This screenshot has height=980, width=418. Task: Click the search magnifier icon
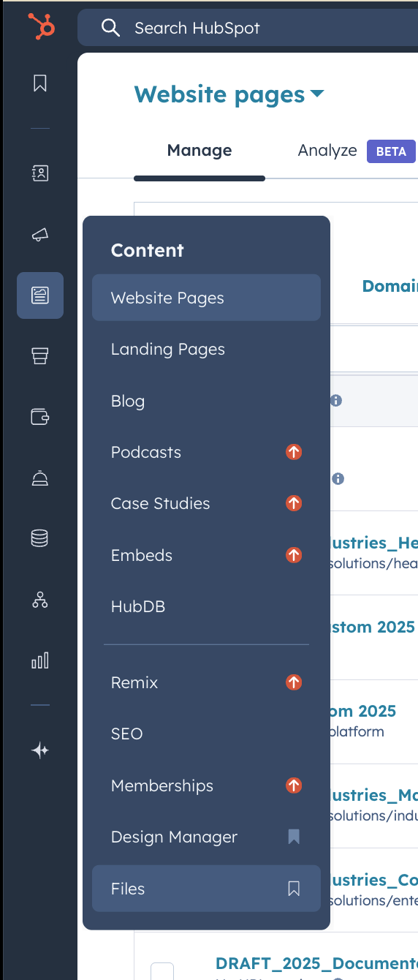[110, 29]
